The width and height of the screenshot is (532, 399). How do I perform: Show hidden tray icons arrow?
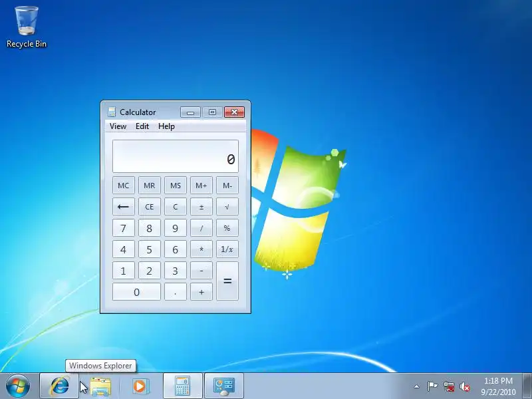pyautogui.click(x=417, y=386)
